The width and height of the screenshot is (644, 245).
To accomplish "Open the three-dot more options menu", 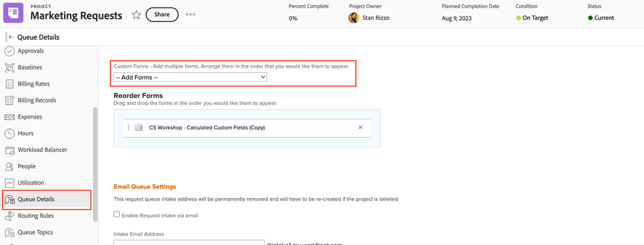I will coord(190,14).
